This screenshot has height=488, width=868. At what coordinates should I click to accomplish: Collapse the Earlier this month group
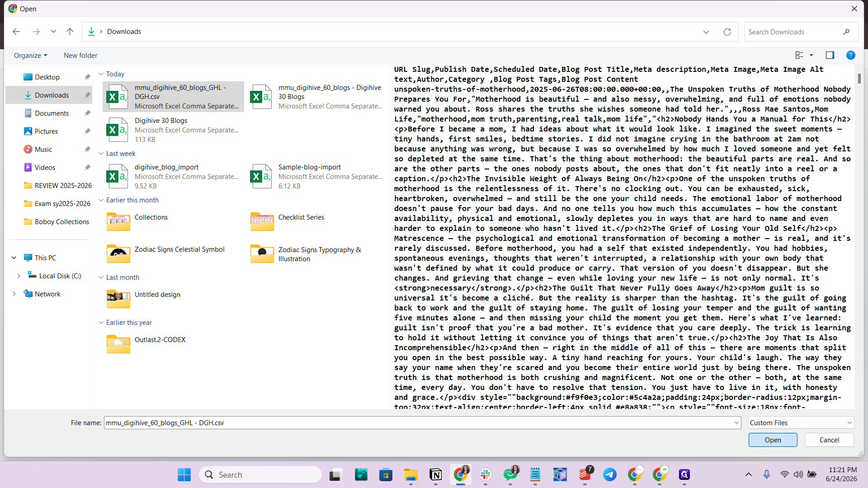(x=101, y=200)
